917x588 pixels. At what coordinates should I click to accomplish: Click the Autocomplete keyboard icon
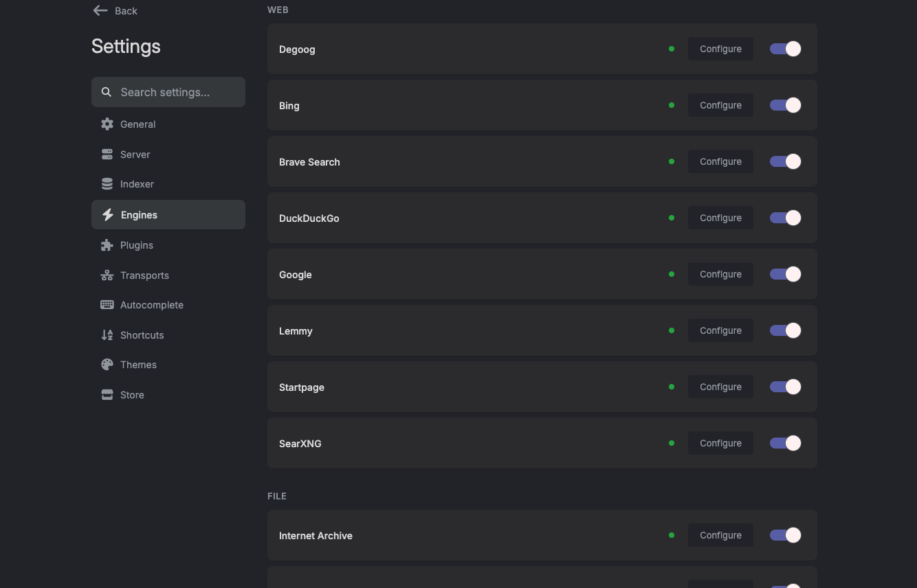(107, 305)
